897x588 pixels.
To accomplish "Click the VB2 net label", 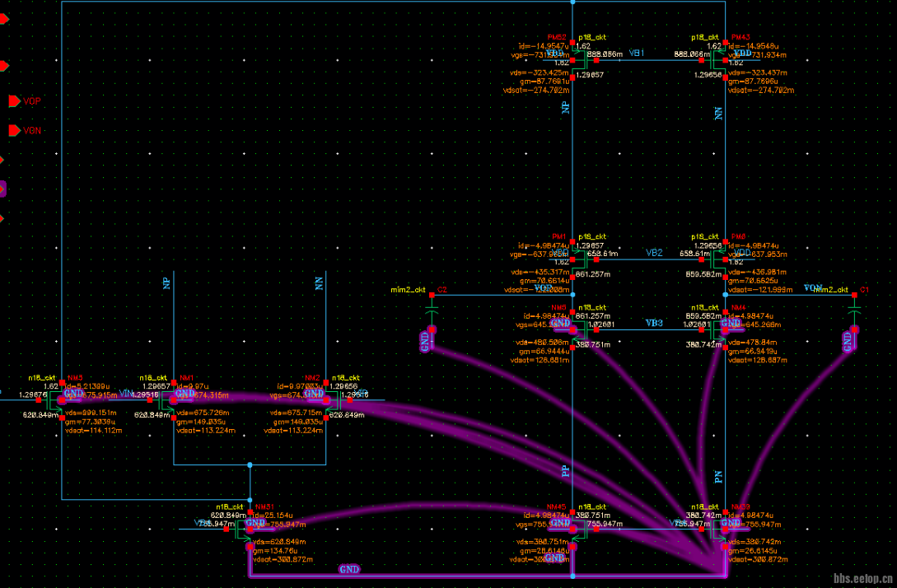I will tap(654, 253).
